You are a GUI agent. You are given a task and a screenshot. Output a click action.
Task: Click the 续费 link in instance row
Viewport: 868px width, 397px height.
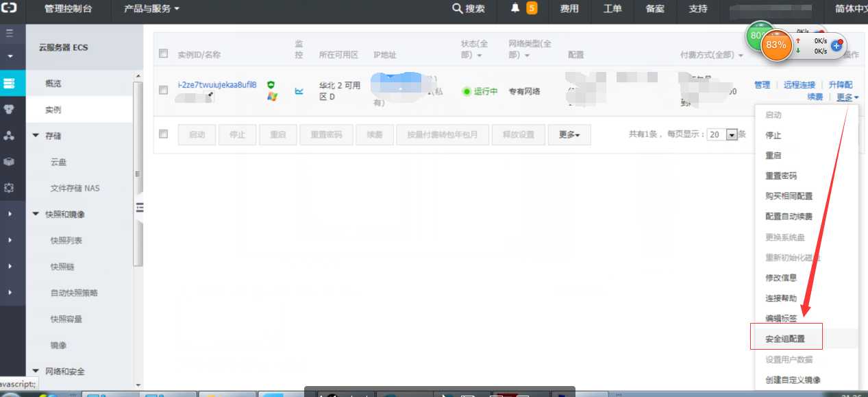815,97
